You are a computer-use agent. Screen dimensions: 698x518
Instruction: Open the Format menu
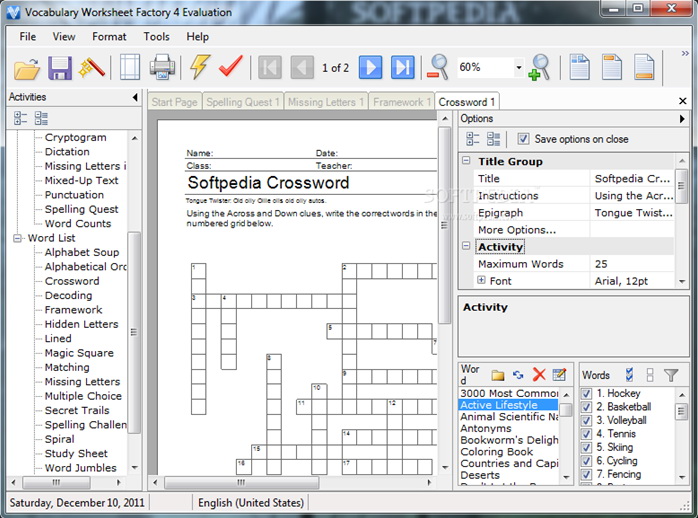[x=109, y=36]
